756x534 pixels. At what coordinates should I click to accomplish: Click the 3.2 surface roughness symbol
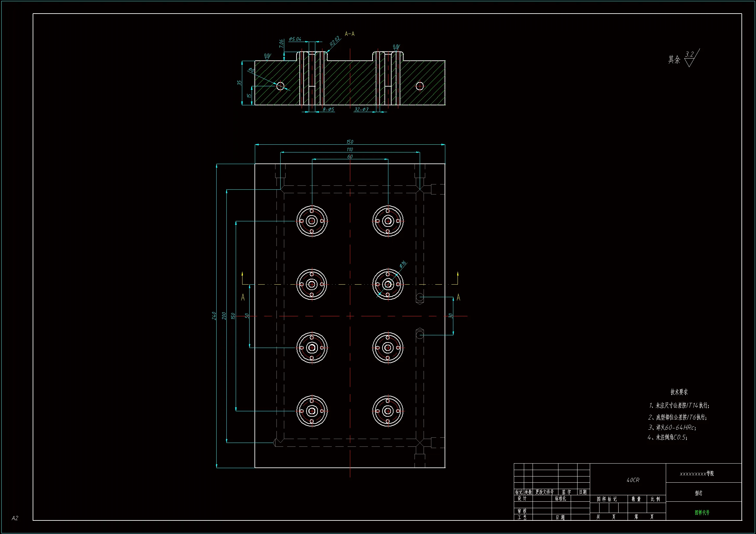click(689, 55)
